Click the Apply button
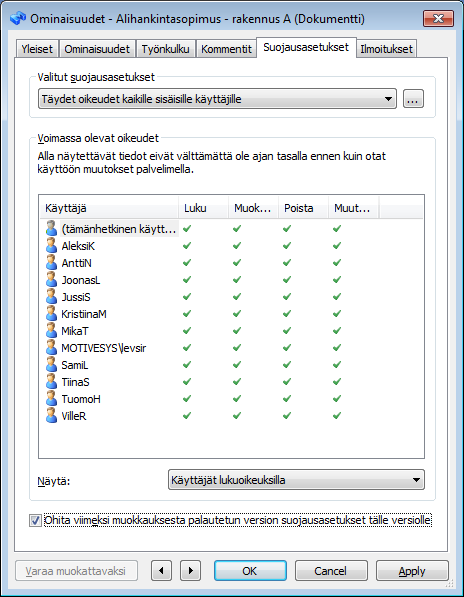 point(412,571)
